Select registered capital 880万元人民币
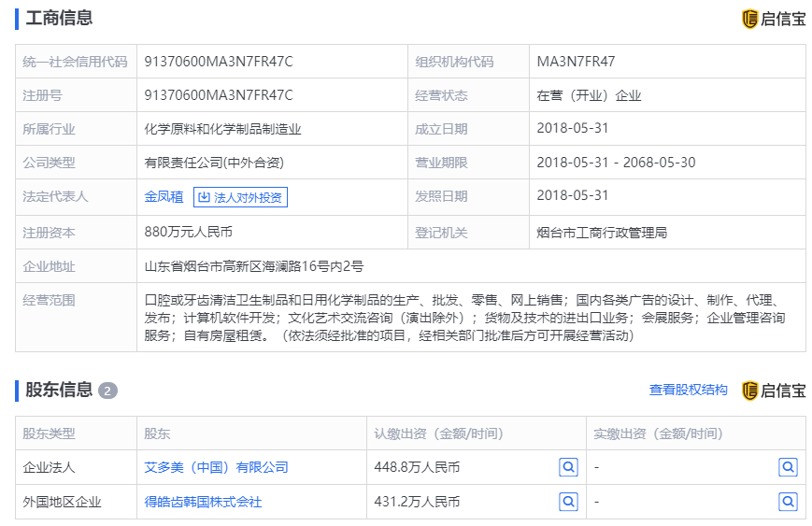The width and height of the screenshot is (812, 526). [x=189, y=232]
